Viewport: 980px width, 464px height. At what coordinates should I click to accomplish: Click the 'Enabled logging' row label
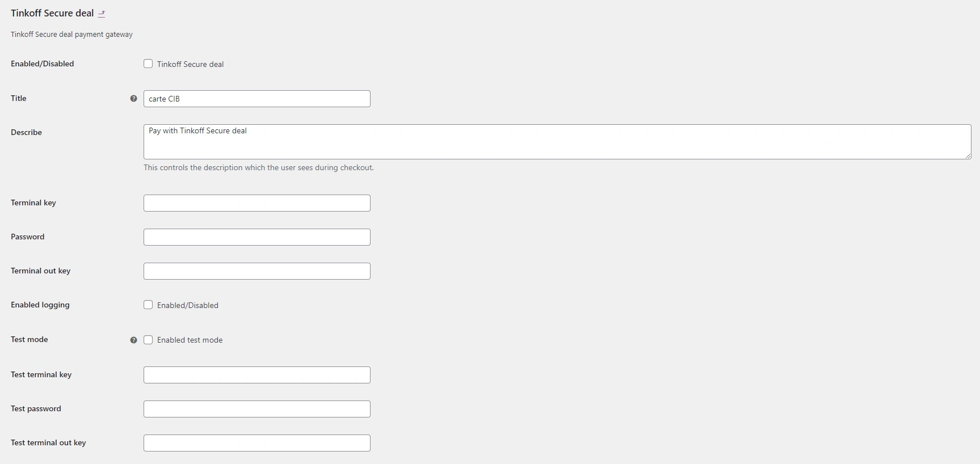click(40, 305)
